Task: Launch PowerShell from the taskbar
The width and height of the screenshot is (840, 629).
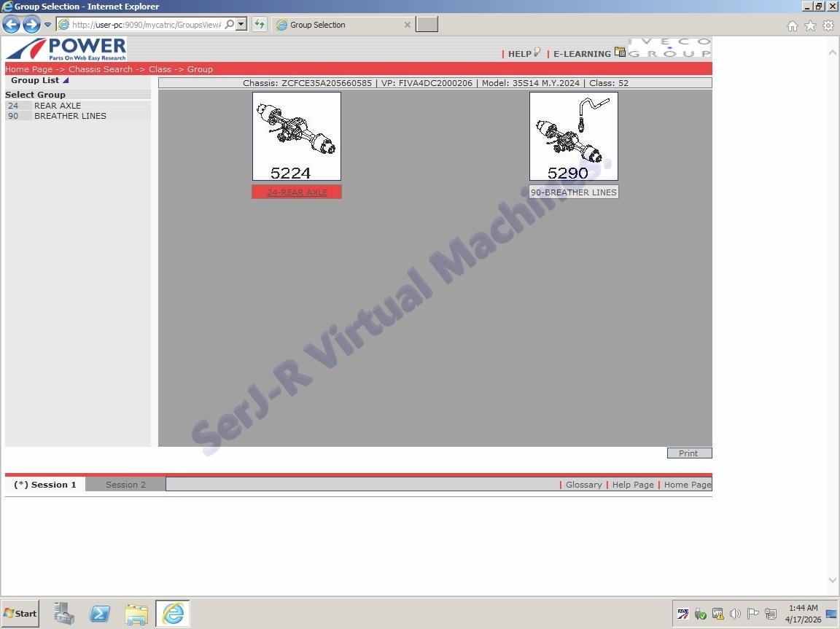Action: (x=100, y=614)
